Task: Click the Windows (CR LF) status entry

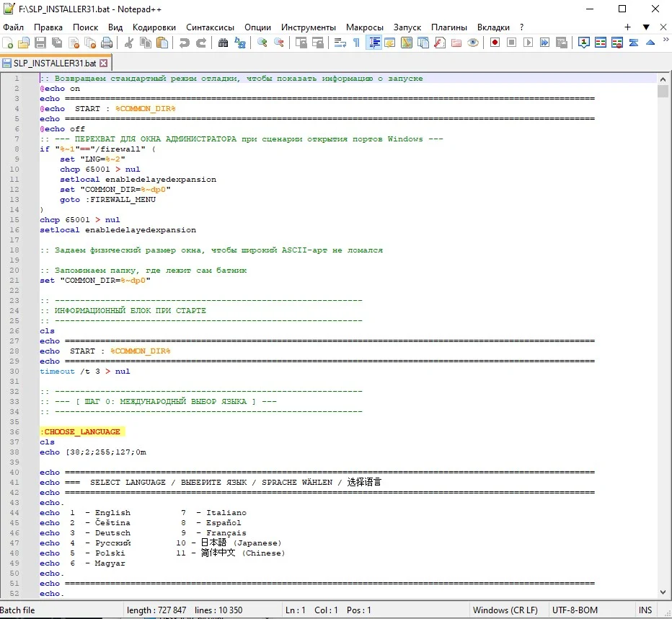Action: click(505, 610)
